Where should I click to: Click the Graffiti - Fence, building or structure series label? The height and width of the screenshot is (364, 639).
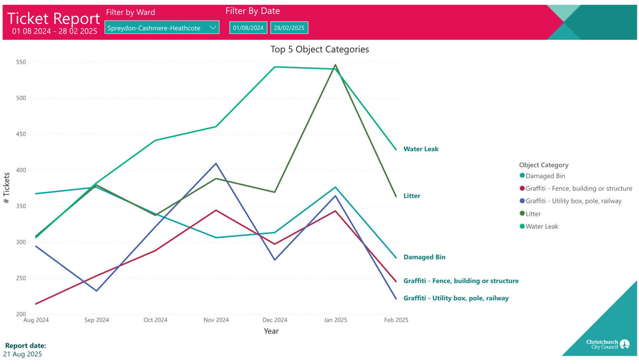click(461, 281)
